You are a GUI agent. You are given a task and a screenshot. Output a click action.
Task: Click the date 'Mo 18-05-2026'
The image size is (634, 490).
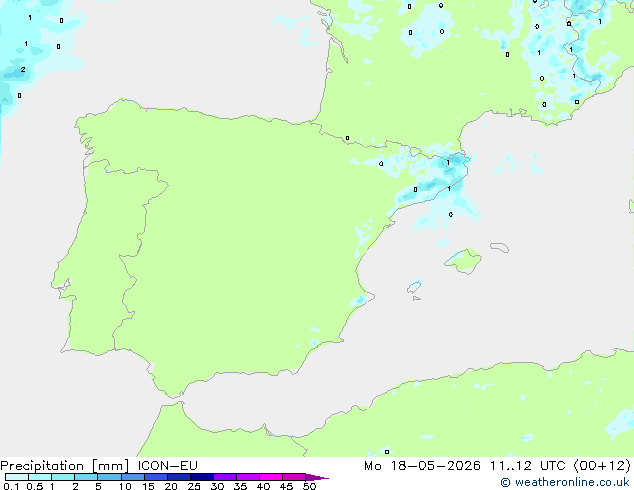pos(423,466)
